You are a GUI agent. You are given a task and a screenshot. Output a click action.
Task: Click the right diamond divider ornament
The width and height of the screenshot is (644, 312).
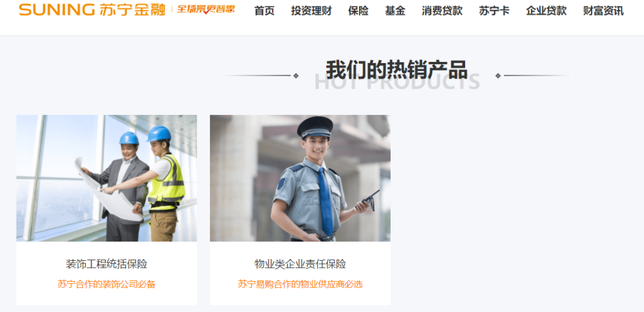tap(498, 76)
